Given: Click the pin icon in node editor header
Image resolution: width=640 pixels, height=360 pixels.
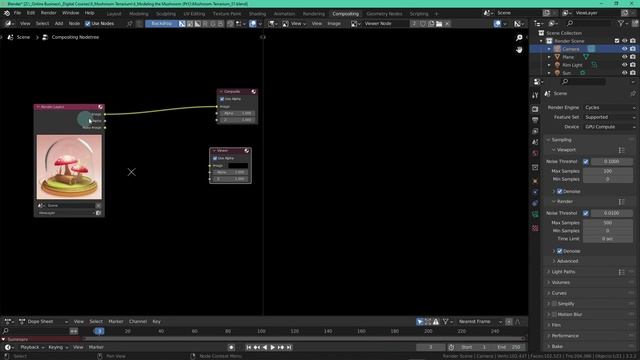Looking at the screenshot, I should [x=130, y=24].
